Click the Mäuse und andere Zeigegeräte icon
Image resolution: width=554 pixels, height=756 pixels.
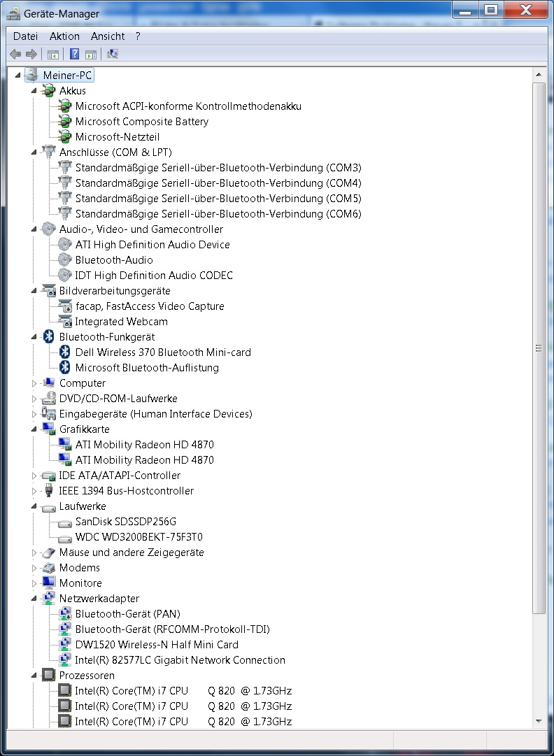tap(49, 552)
